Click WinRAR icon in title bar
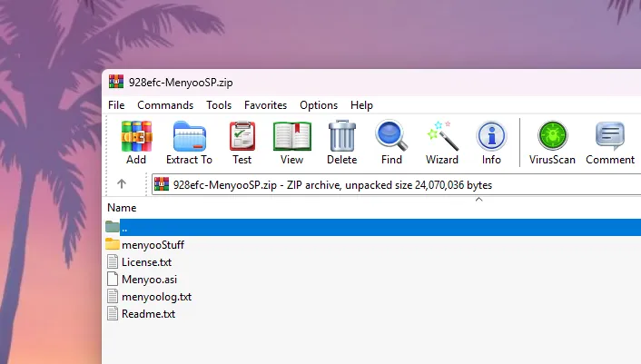The image size is (641, 364). [116, 82]
